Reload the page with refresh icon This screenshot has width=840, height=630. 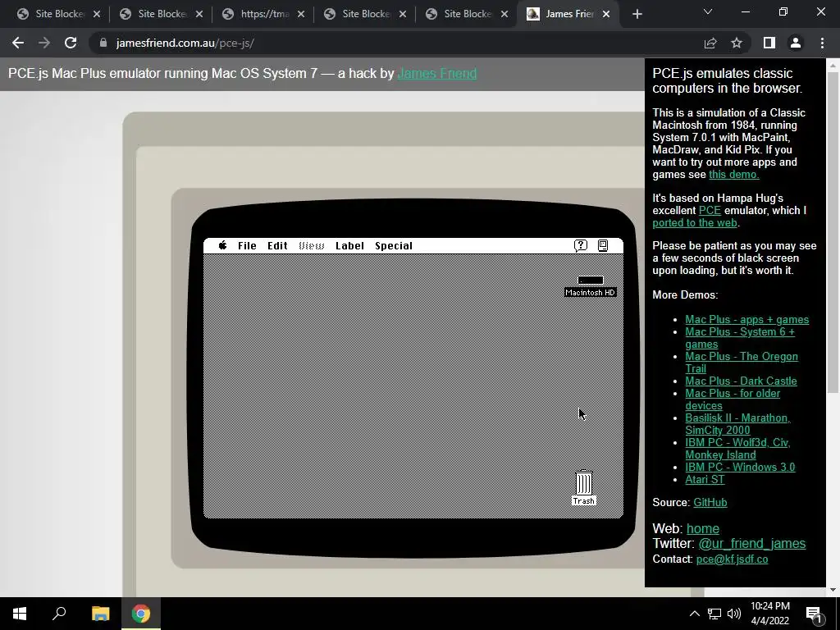tap(71, 43)
